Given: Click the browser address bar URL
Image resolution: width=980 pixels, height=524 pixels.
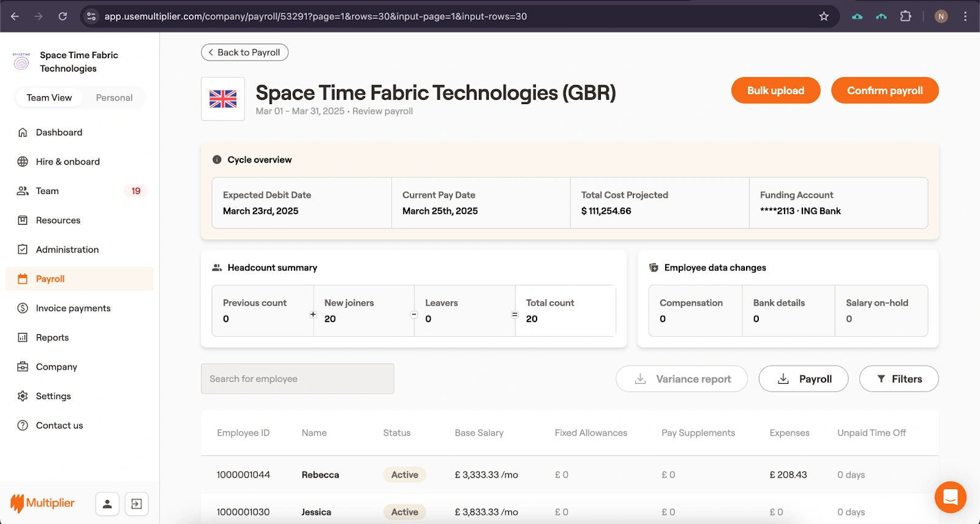Looking at the screenshot, I should point(315,17).
